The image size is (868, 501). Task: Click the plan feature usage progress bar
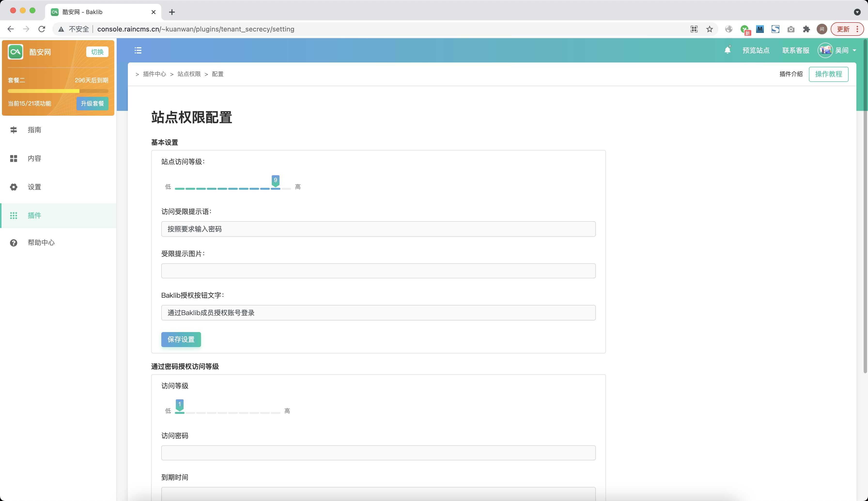click(x=58, y=91)
